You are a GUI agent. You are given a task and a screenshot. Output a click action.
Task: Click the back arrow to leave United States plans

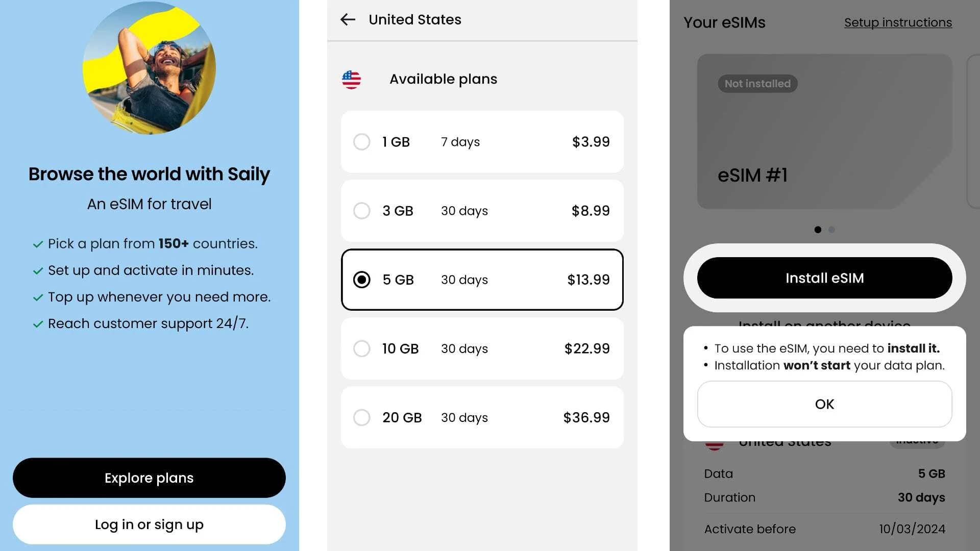click(348, 19)
